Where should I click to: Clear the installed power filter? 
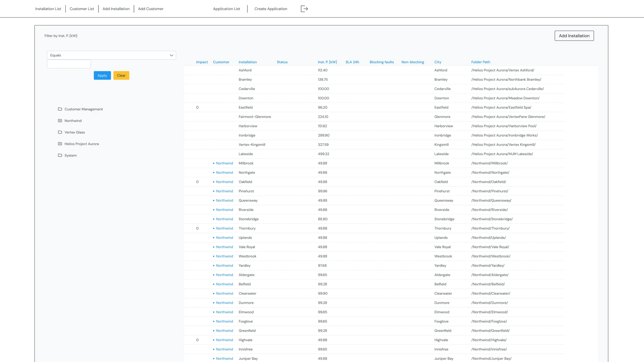coord(121,76)
